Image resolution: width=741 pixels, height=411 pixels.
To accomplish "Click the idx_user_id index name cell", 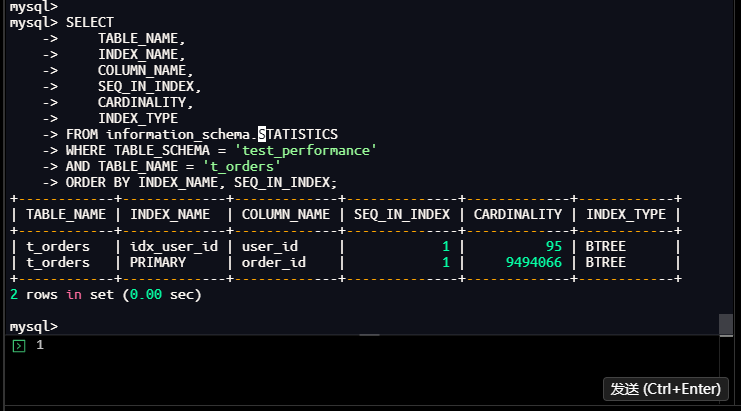I will click(173, 247).
